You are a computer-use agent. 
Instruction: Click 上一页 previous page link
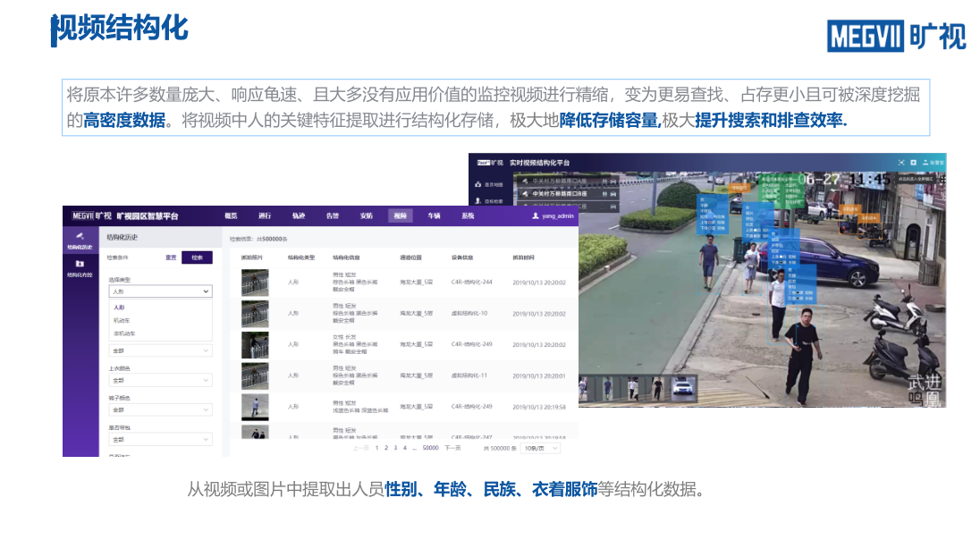point(360,448)
